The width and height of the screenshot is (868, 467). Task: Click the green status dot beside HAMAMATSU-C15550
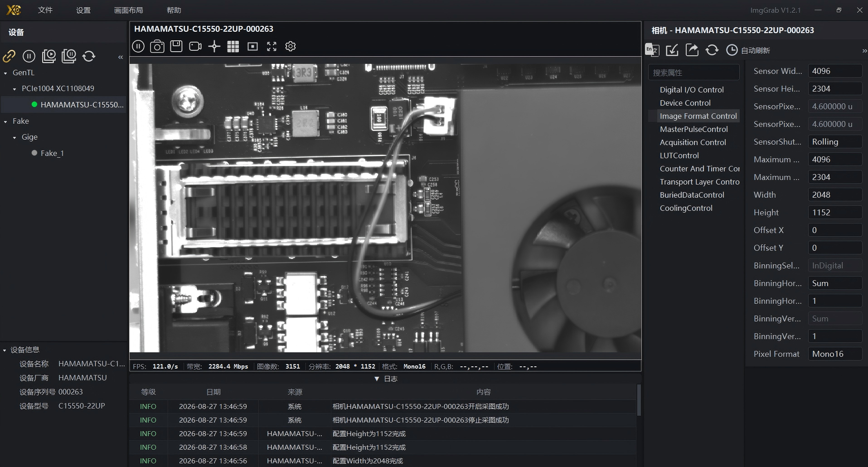(x=34, y=104)
